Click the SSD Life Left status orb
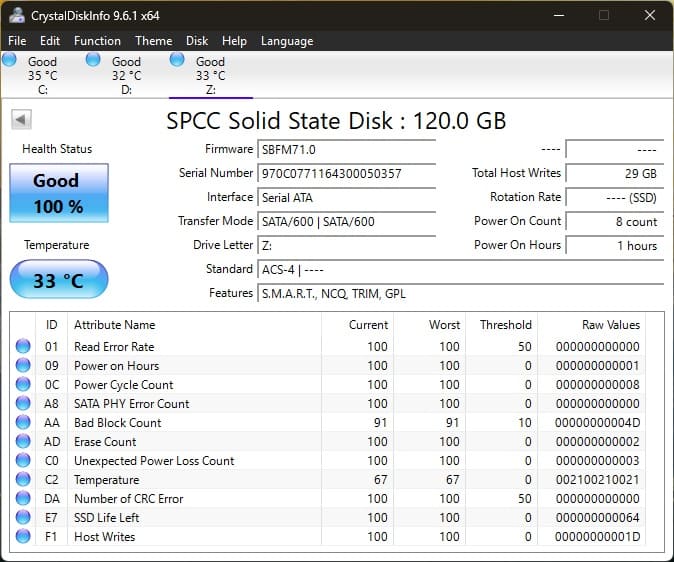This screenshot has height=562, width=674. (x=23, y=517)
